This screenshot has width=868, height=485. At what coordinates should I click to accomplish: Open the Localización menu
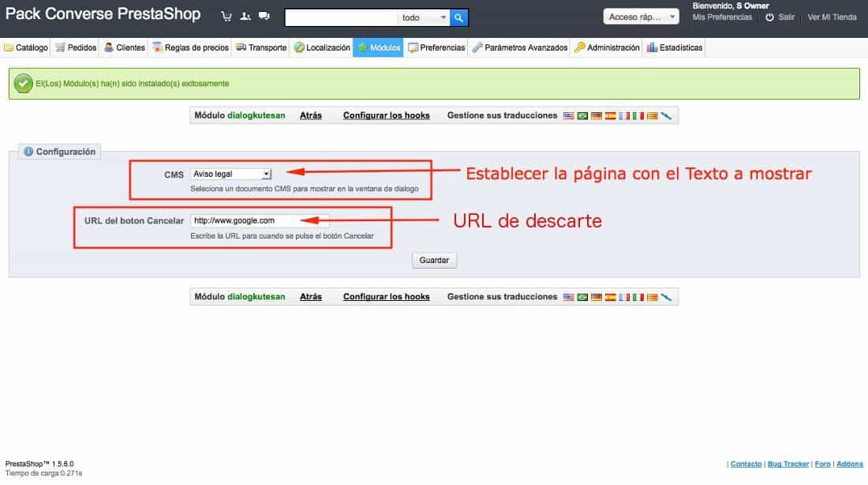[x=322, y=47]
